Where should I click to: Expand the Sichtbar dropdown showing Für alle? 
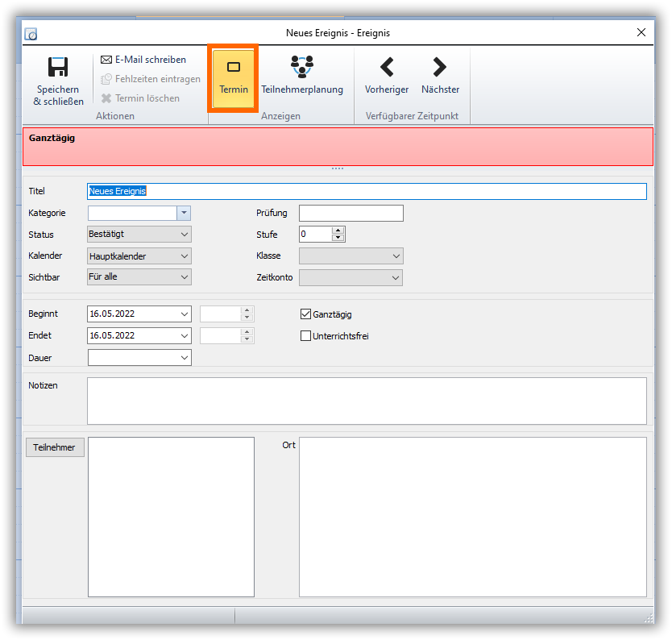(x=185, y=277)
